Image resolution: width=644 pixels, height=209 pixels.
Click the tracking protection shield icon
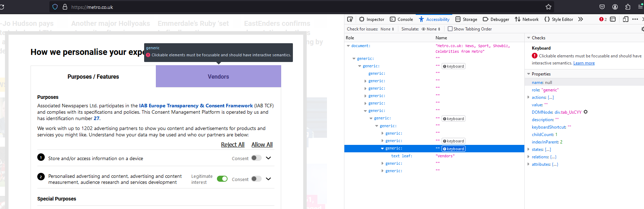pyautogui.click(x=55, y=7)
